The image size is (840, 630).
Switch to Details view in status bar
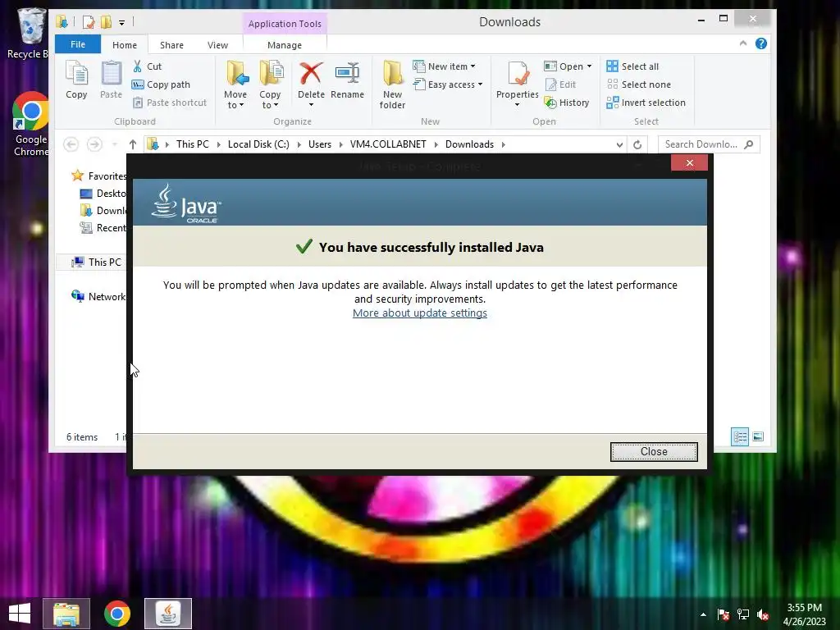(740, 436)
